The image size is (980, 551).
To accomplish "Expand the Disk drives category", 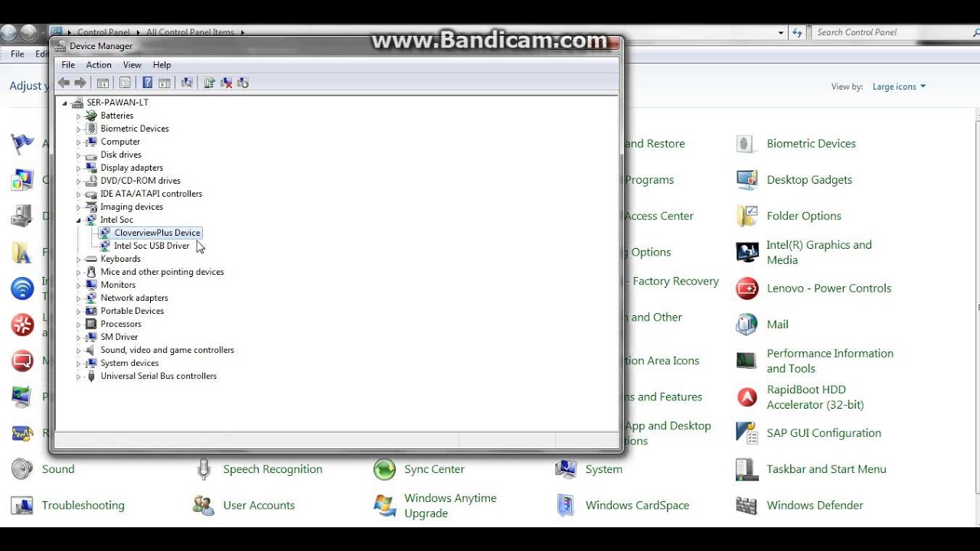I will (78, 155).
